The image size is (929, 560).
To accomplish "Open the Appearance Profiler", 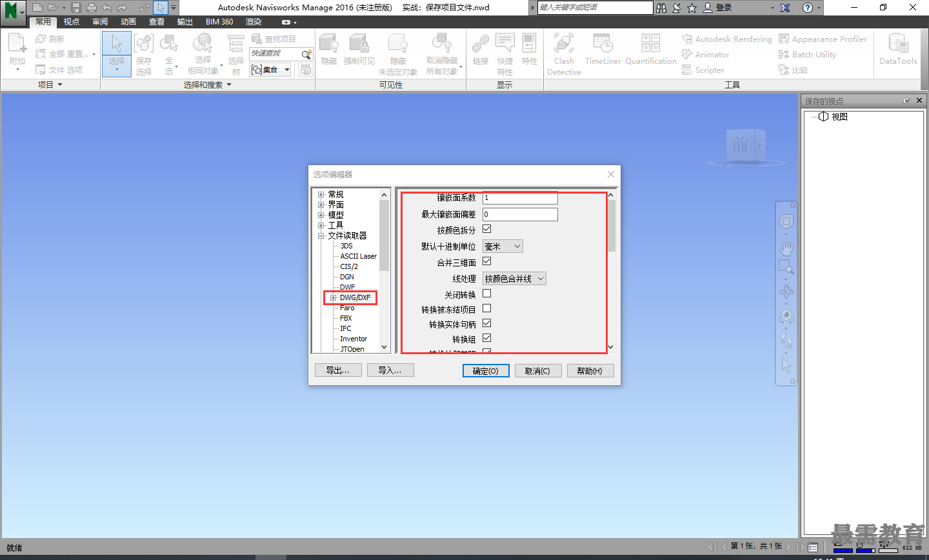I will [x=823, y=39].
